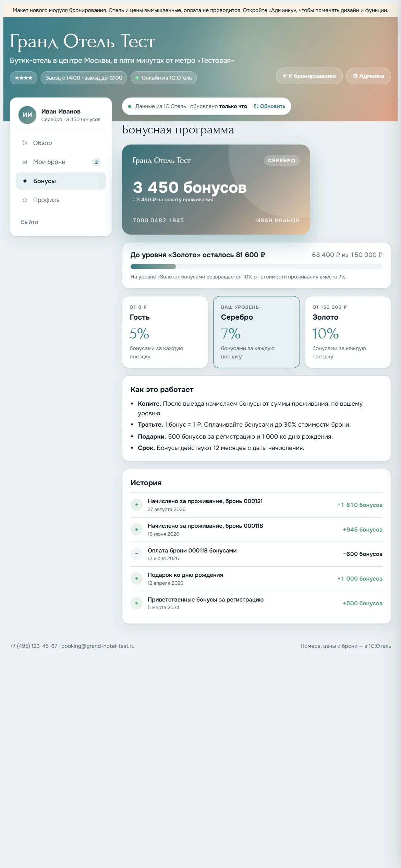The height and width of the screenshot is (868, 401).
Task: Click the К бронированию button
Action: click(309, 76)
